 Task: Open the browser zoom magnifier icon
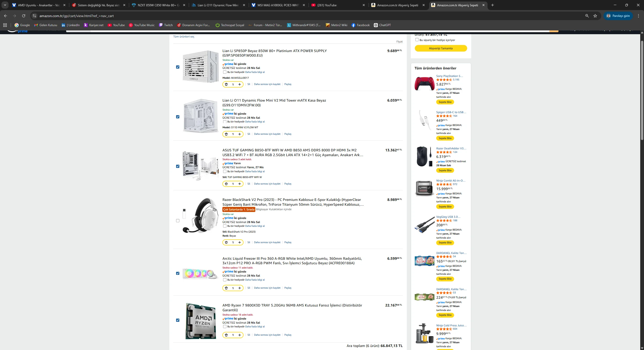coord(587,16)
